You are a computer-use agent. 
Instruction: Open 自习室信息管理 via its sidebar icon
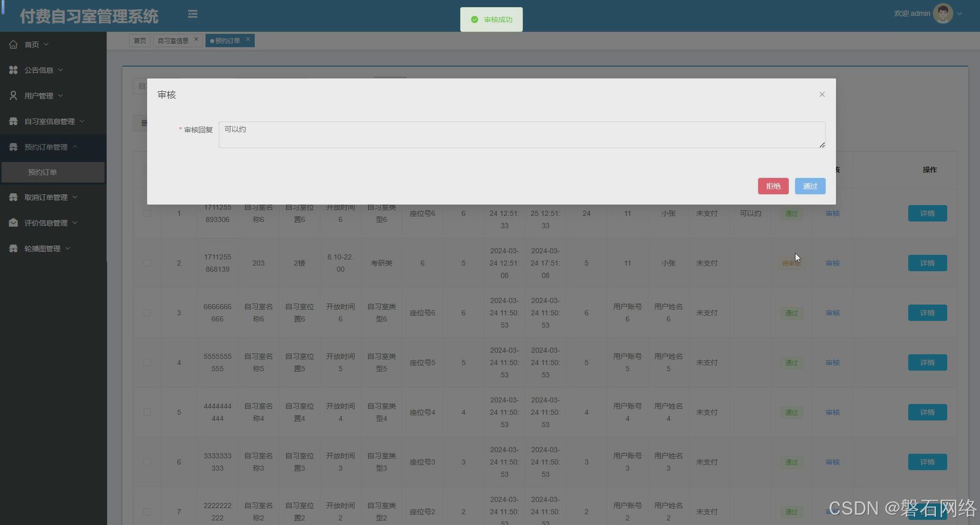point(13,121)
